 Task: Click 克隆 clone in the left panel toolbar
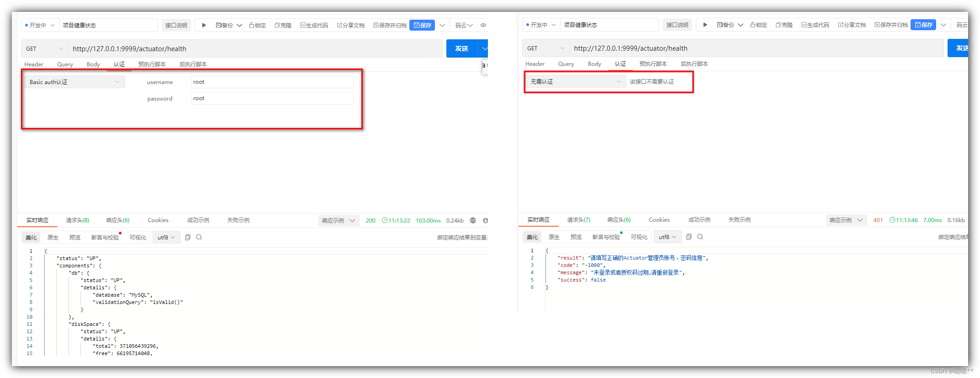click(x=283, y=25)
